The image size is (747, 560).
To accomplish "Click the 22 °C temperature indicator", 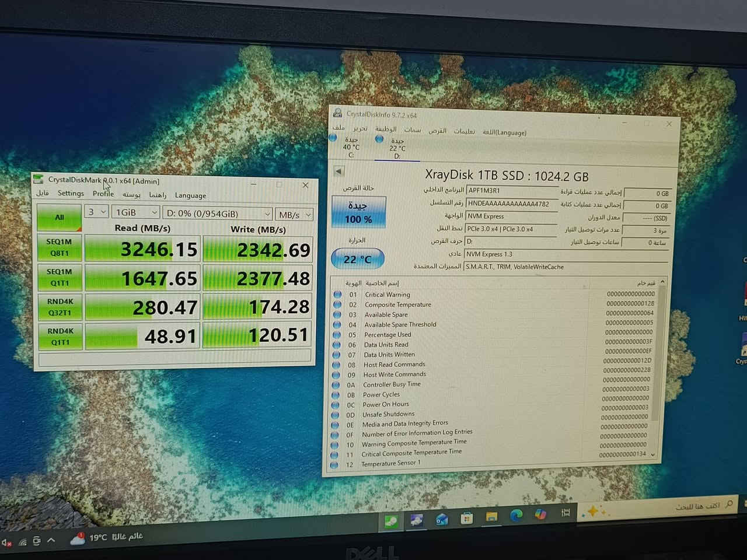I will click(357, 259).
